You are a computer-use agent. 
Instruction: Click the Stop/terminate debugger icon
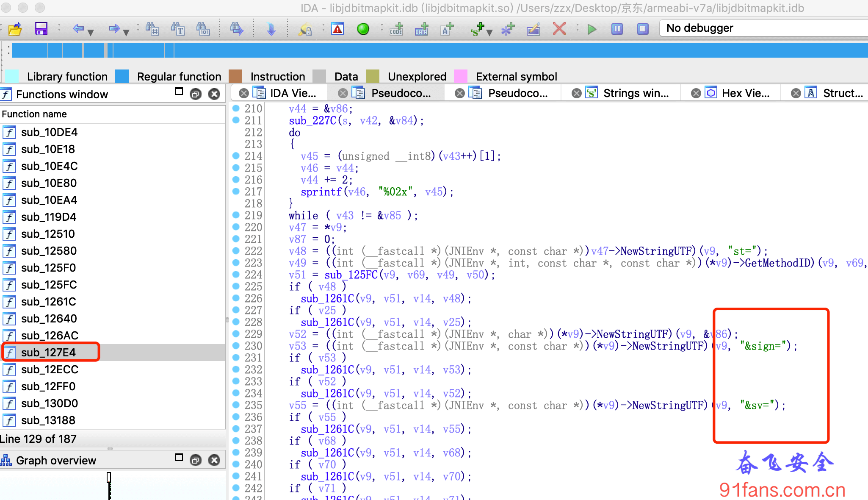click(643, 29)
